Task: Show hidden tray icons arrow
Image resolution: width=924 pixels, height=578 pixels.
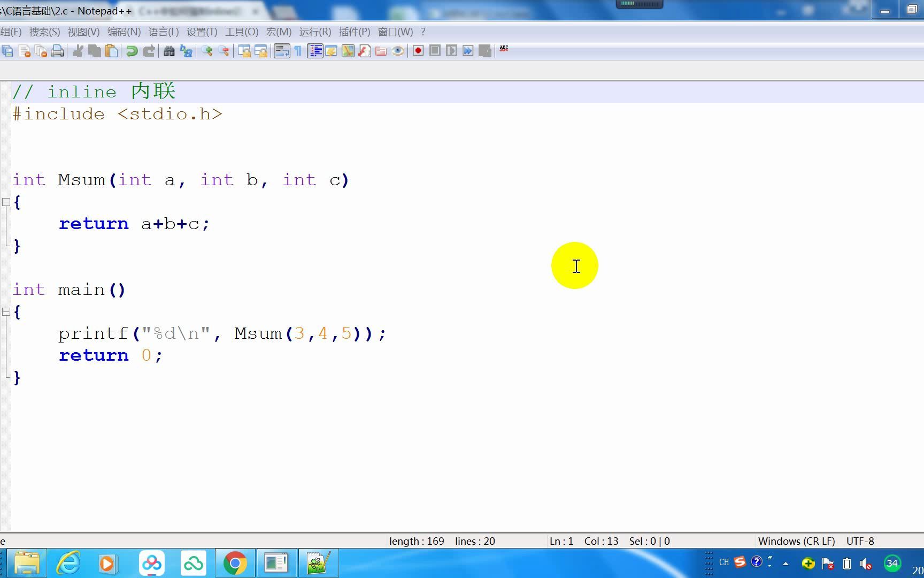Action: (786, 564)
